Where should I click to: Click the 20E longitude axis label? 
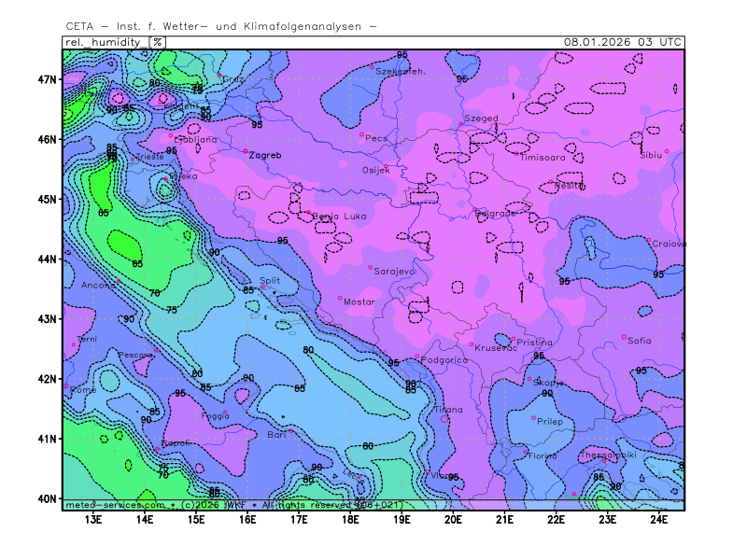454,519
